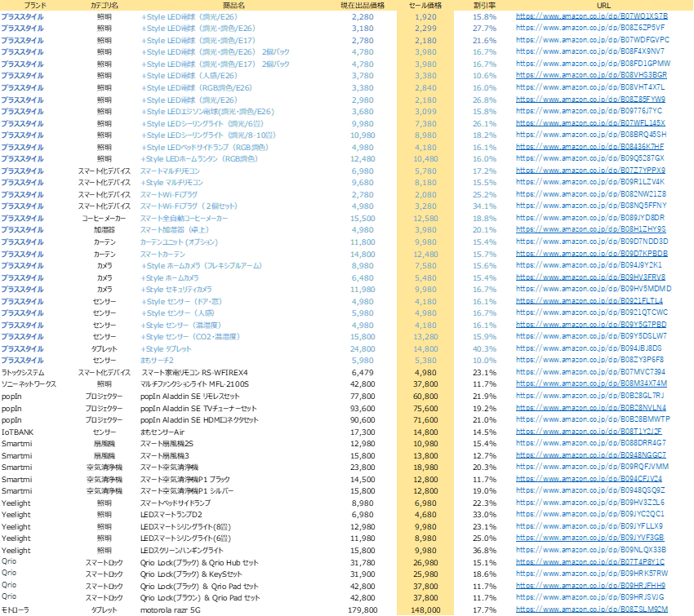Click the 40.3% discount rate cell
This screenshot has height=616, width=694.
tap(485, 349)
